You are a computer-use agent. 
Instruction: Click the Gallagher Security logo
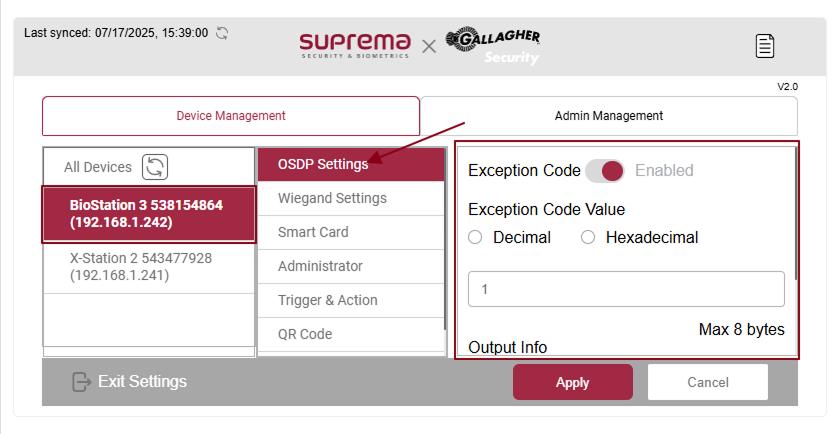tap(493, 46)
